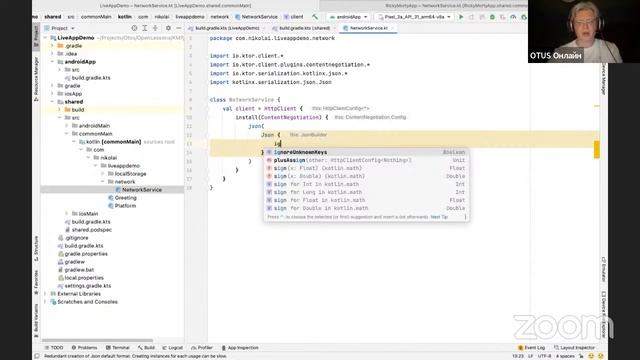
Task: Select the NetworkService.kt editor tab
Action: click(x=369, y=28)
